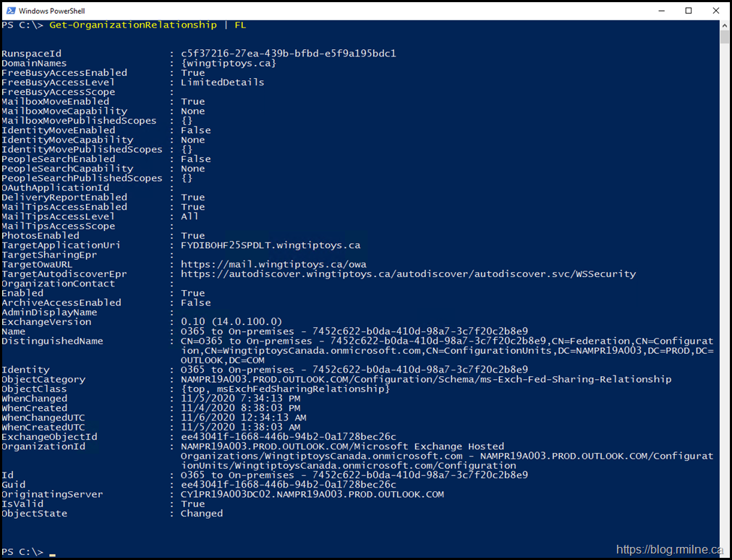Click the scrollbar up arrow
The height and width of the screenshot is (560, 732).
725,25
